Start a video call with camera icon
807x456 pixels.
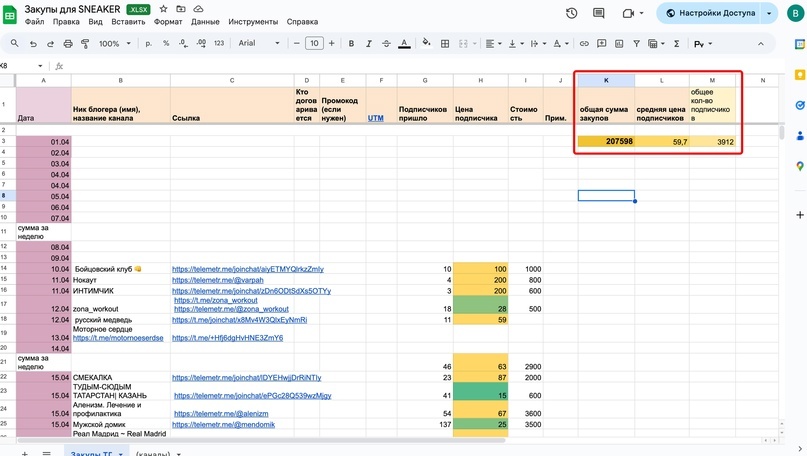point(628,13)
